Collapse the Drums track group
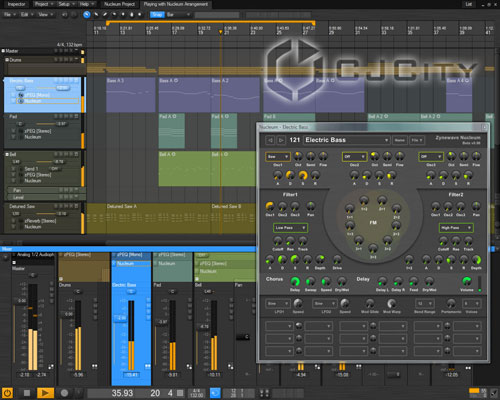Screen dimensions: 500x400 pyautogui.click(x=7, y=60)
